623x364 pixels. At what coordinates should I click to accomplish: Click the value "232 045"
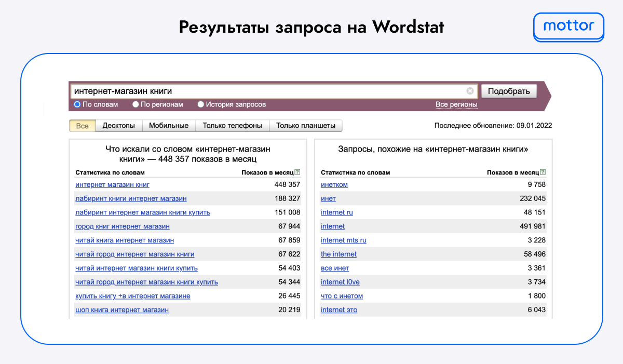tap(533, 198)
